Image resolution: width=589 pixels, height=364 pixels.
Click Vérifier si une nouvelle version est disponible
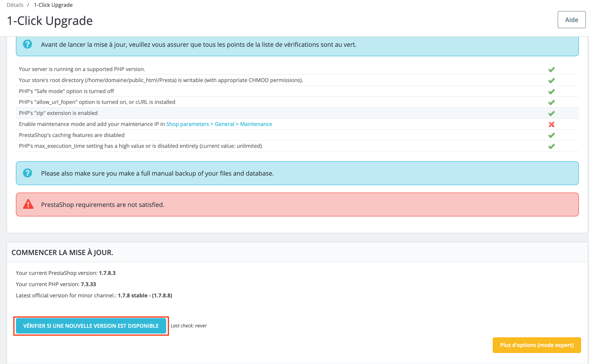point(91,326)
